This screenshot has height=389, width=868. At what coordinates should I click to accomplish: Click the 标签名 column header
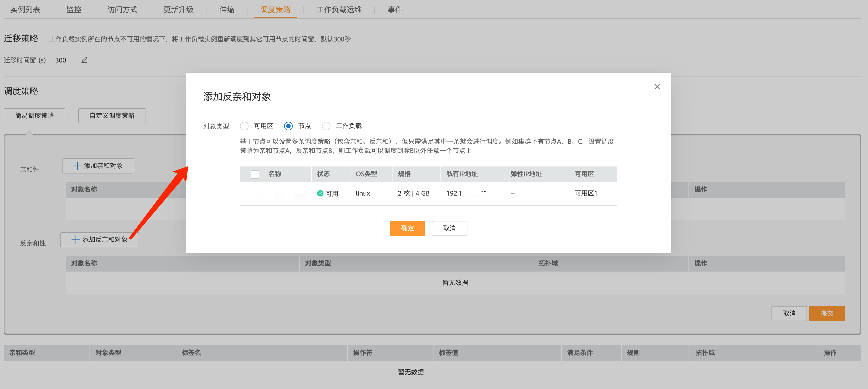(x=191, y=353)
